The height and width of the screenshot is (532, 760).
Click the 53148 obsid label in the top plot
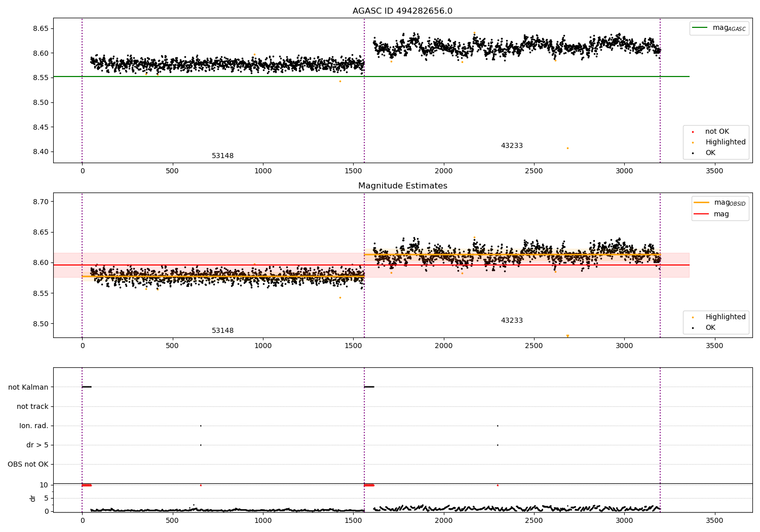point(222,156)
